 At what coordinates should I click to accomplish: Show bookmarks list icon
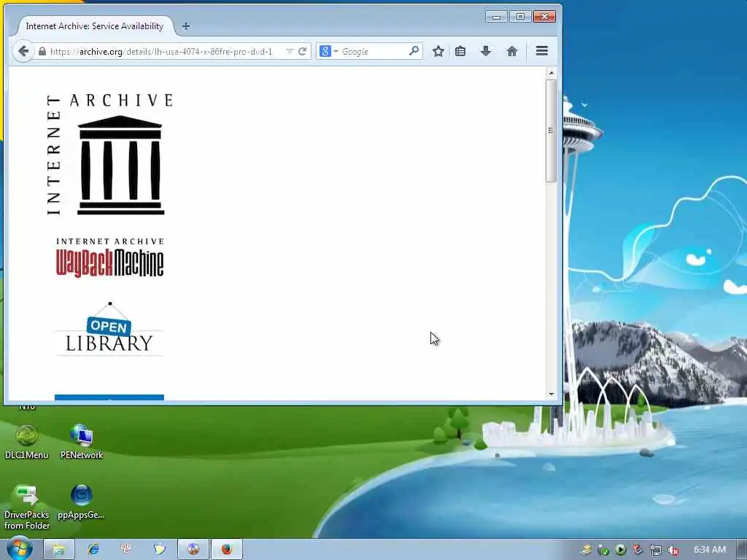tap(460, 52)
